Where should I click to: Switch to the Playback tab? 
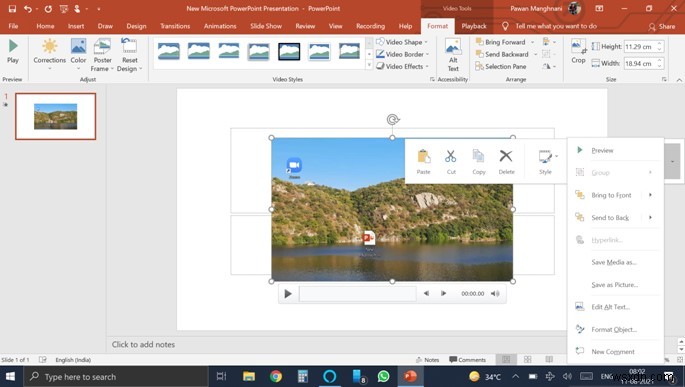coord(474,26)
